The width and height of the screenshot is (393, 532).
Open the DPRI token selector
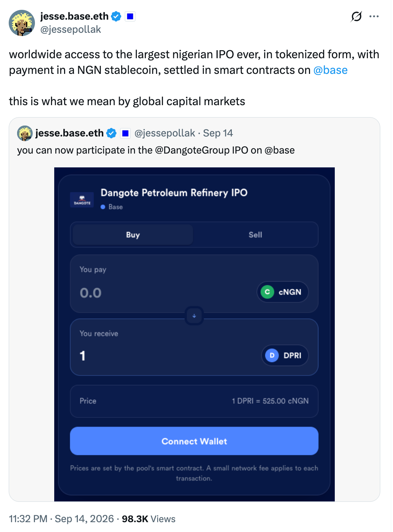pos(285,355)
